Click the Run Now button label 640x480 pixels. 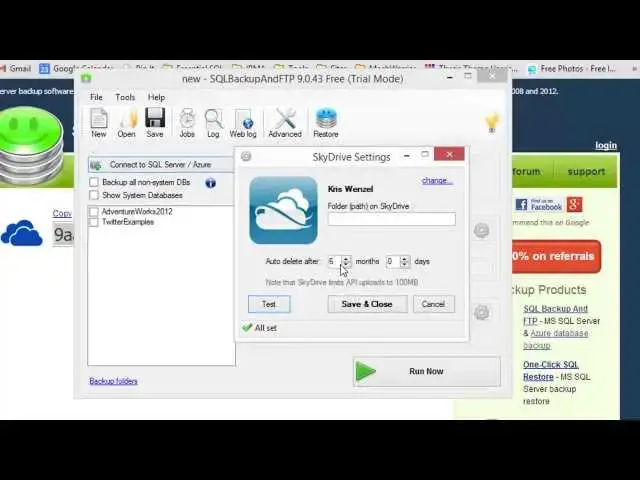click(426, 371)
